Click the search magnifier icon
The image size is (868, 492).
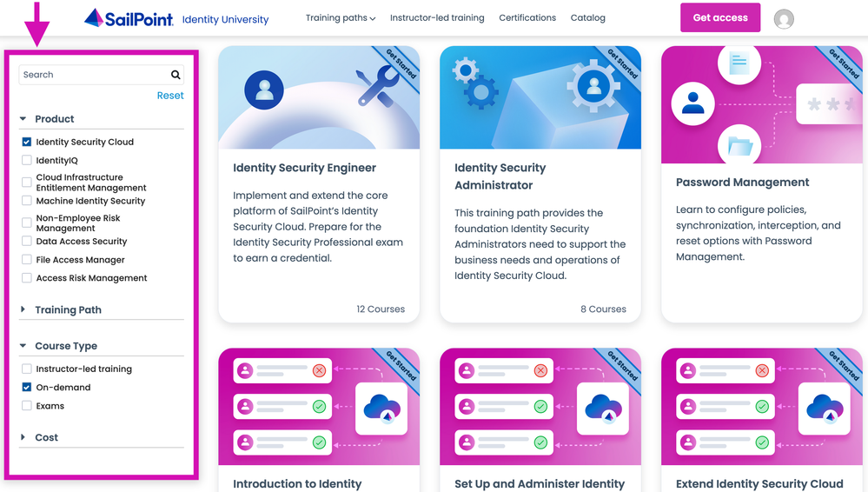pyautogui.click(x=176, y=75)
